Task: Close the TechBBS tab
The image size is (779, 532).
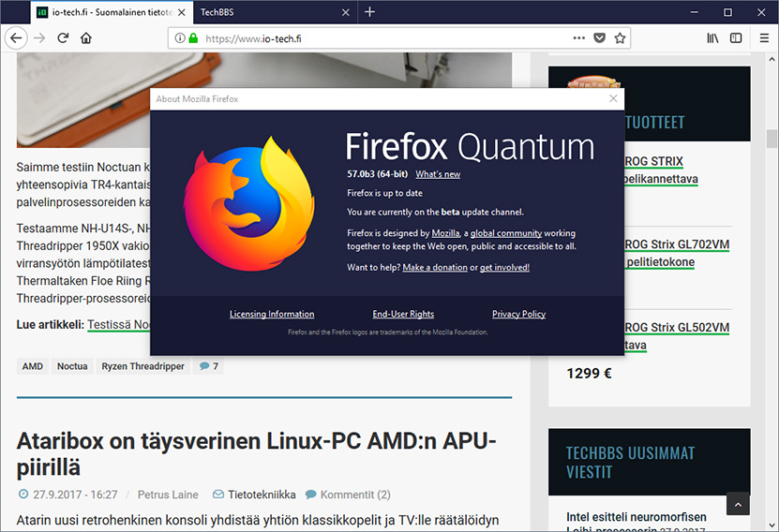Action: [x=346, y=12]
